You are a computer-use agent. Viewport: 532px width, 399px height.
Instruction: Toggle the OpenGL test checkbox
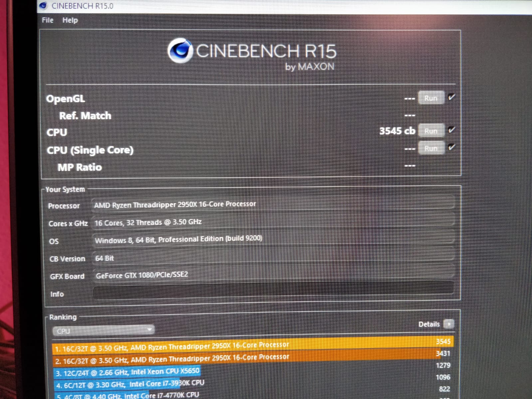tap(451, 97)
